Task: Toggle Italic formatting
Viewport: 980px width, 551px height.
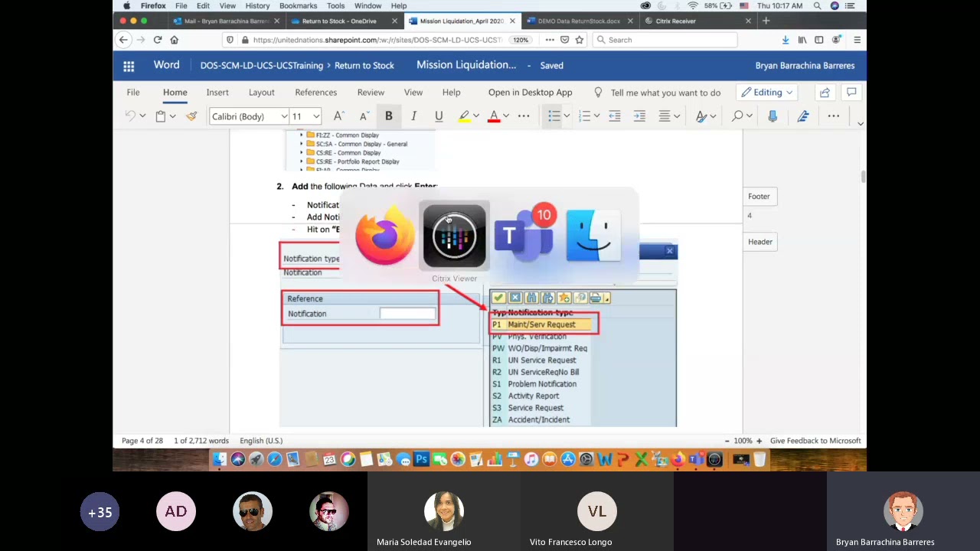Action: point(413,116)
